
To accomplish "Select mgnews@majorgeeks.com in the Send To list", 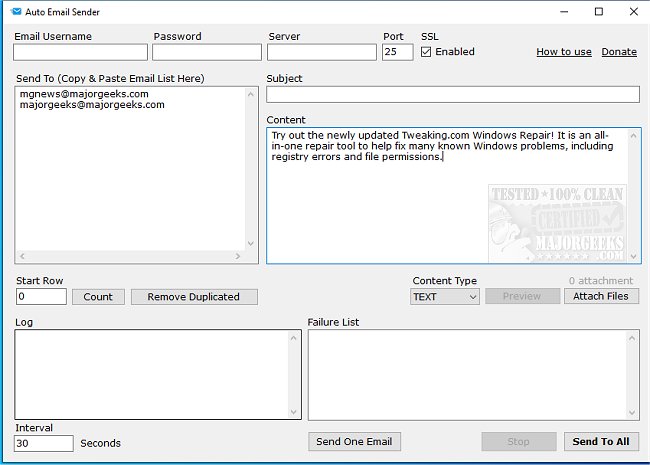I will pyautogui.click(x=84, y=94).
